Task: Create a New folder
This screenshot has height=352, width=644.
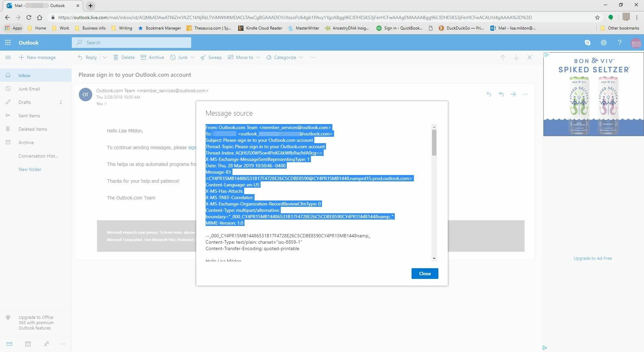Action: pyautogui.click(x=30, y=169)
